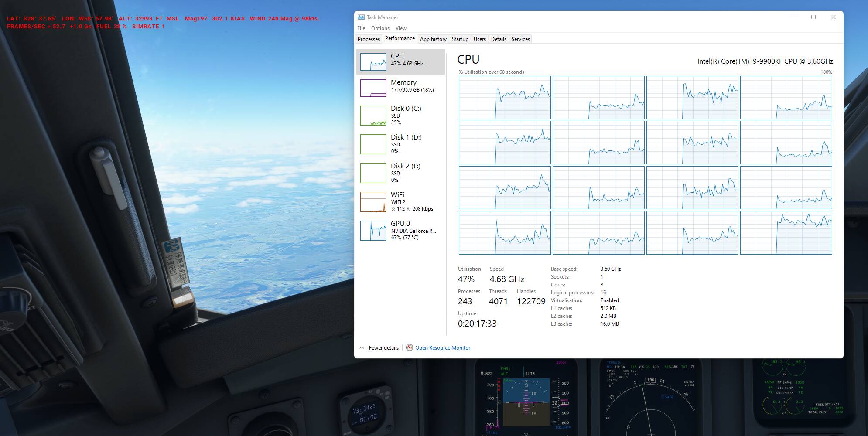
Task: Click the Open Resource Monitor link
Action: pos(442,348)
